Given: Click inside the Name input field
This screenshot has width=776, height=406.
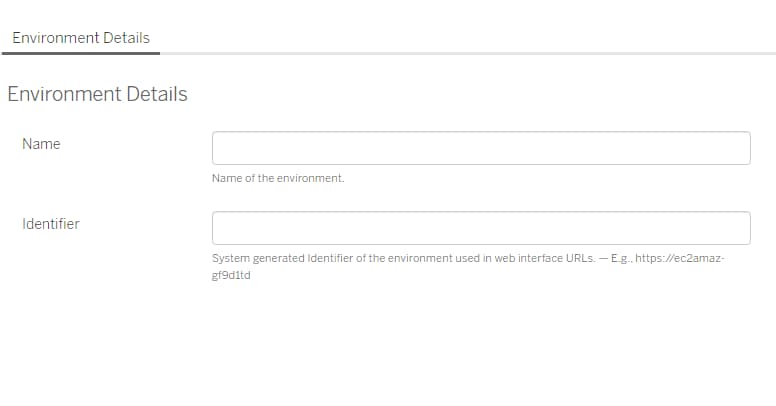Looking at the screenshot, I should point(481,148).
